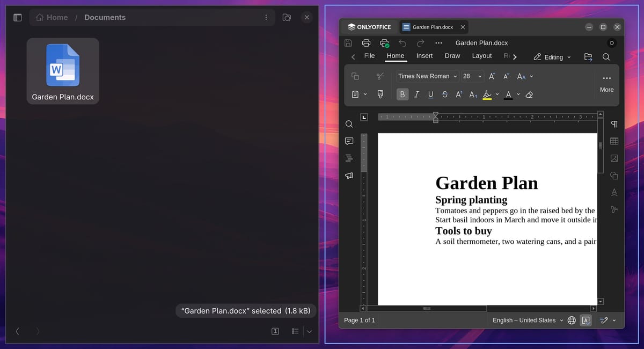Screen dimensions: 644x349
Task: Expand the font color dropdown arrow
Action: point(518,94)
